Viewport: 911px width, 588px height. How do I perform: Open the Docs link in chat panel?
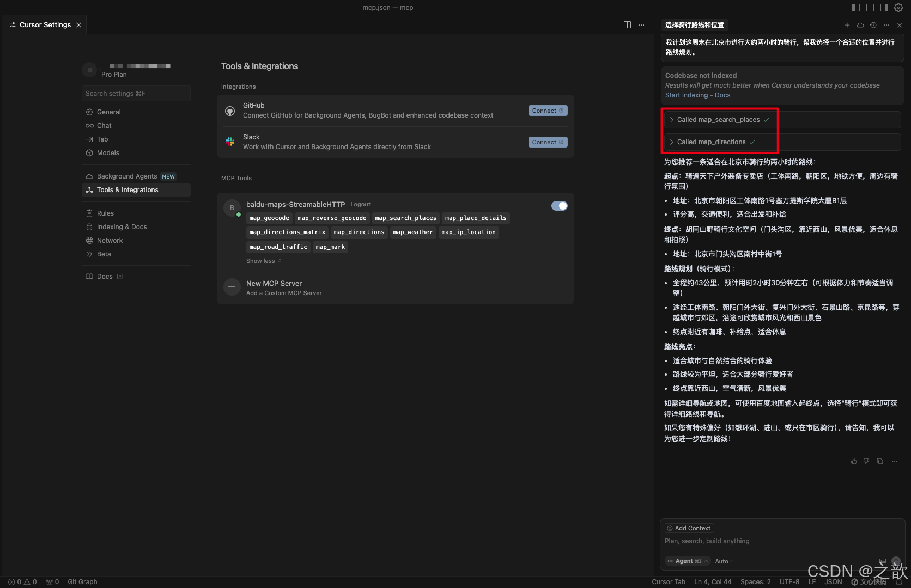pyautogui.click(x=722, y=95)
